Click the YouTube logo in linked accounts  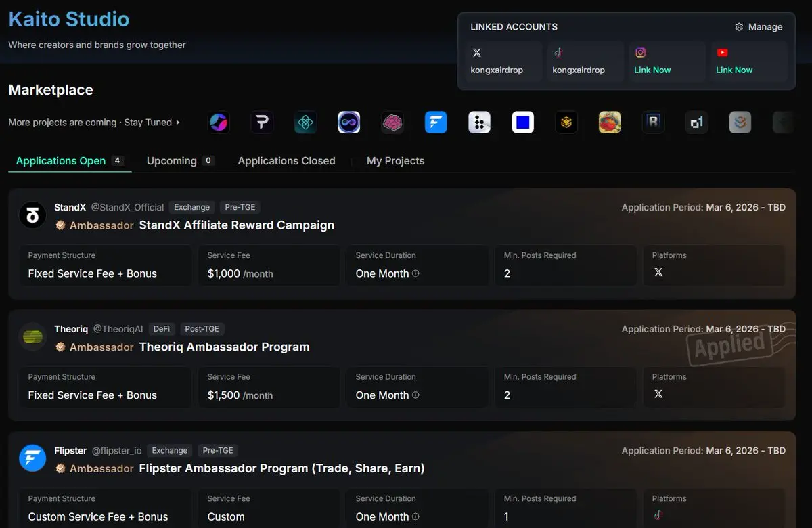click(722, 52)
